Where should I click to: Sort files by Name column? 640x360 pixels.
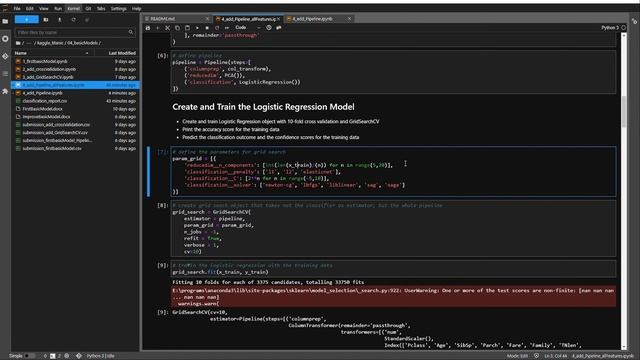[x=52, y=53]
